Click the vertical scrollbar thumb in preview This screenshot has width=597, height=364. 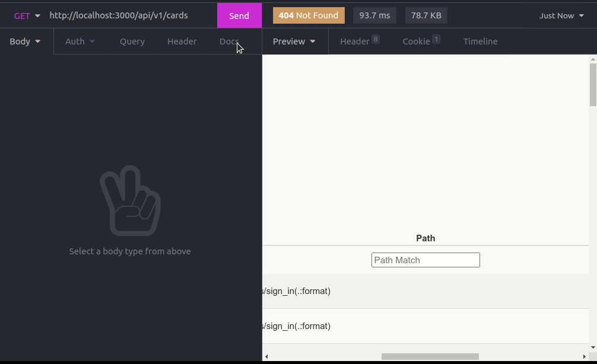593,85
